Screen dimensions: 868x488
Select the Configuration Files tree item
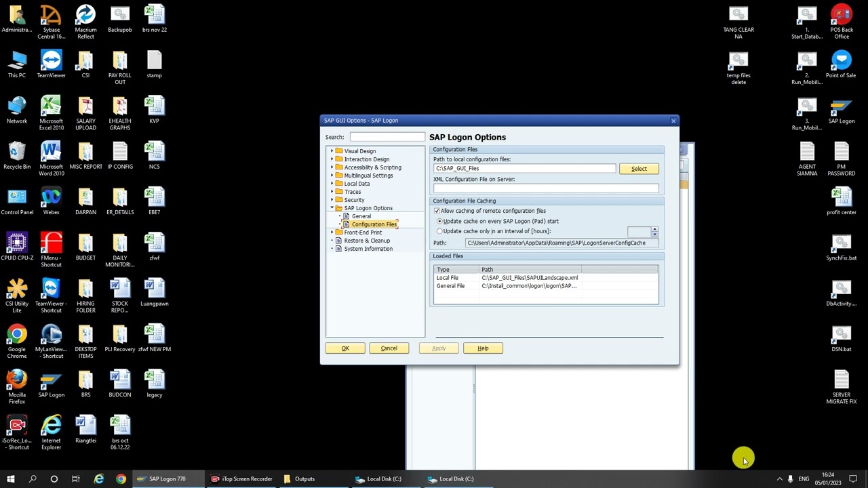point(374,224)
